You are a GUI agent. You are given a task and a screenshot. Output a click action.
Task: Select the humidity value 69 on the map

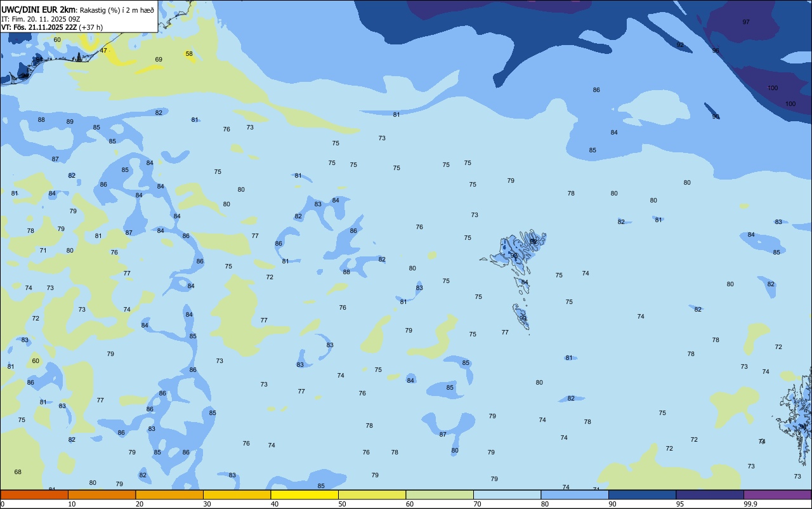pyautogui.click(x=159, y=60)
